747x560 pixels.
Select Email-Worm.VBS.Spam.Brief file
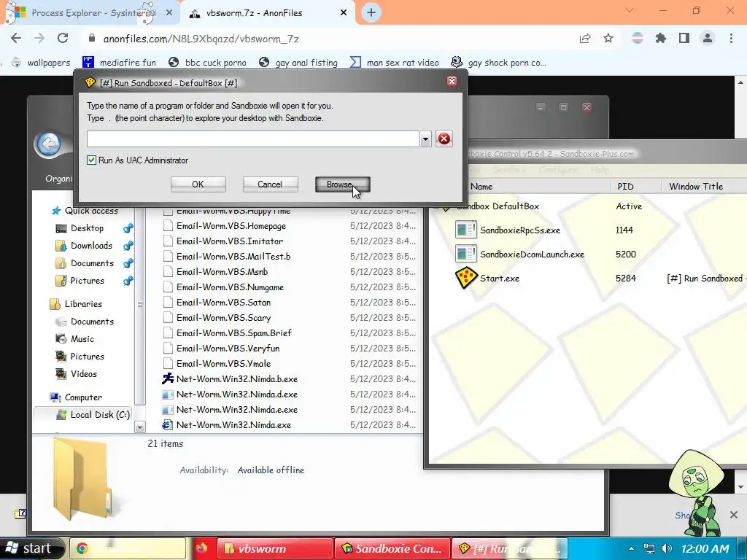(x=233, y=332)
